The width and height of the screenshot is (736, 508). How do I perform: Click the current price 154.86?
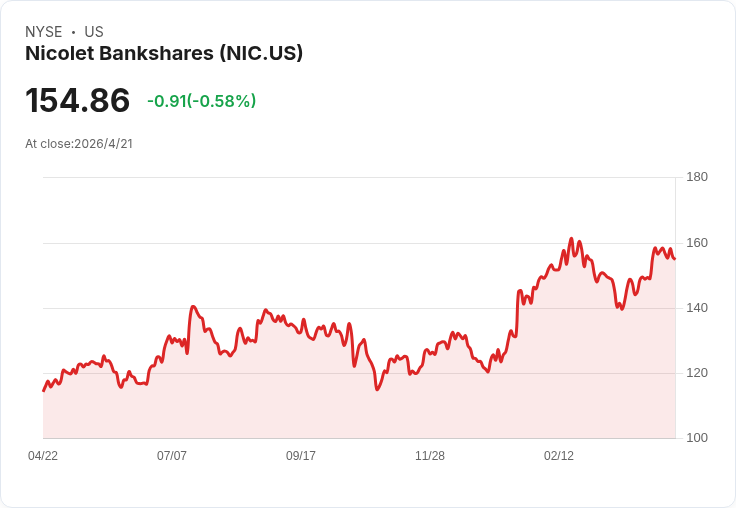78,101
